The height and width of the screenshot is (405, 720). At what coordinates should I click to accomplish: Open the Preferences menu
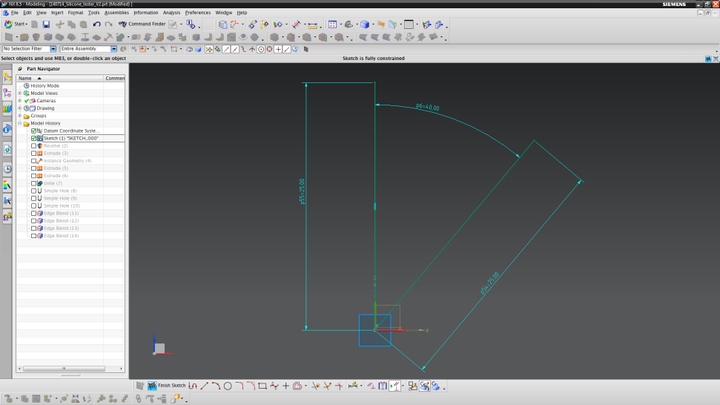pos(198,12)
